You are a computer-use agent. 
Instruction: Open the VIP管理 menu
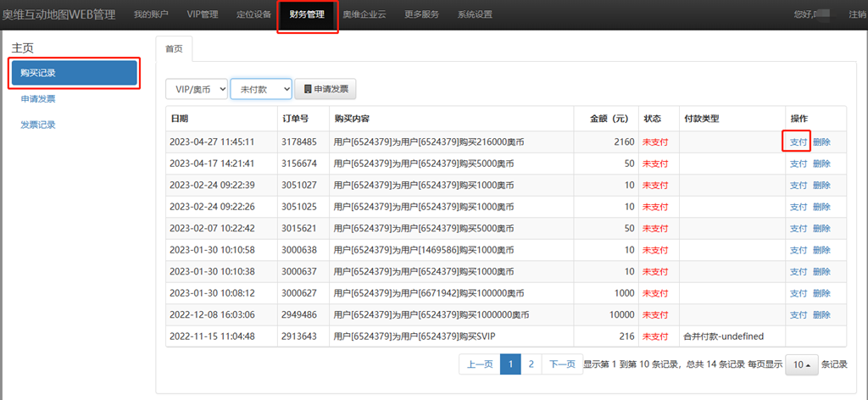[x=202, y=14]
